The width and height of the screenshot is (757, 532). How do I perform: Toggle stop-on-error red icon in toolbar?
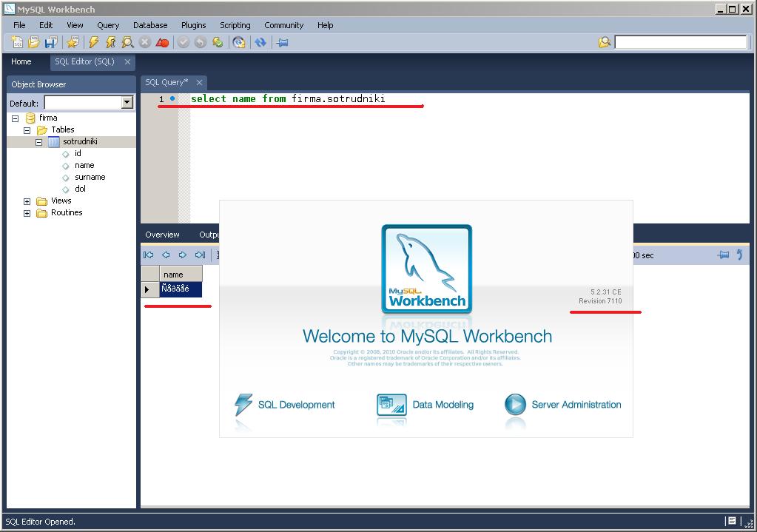coord(162,43)
